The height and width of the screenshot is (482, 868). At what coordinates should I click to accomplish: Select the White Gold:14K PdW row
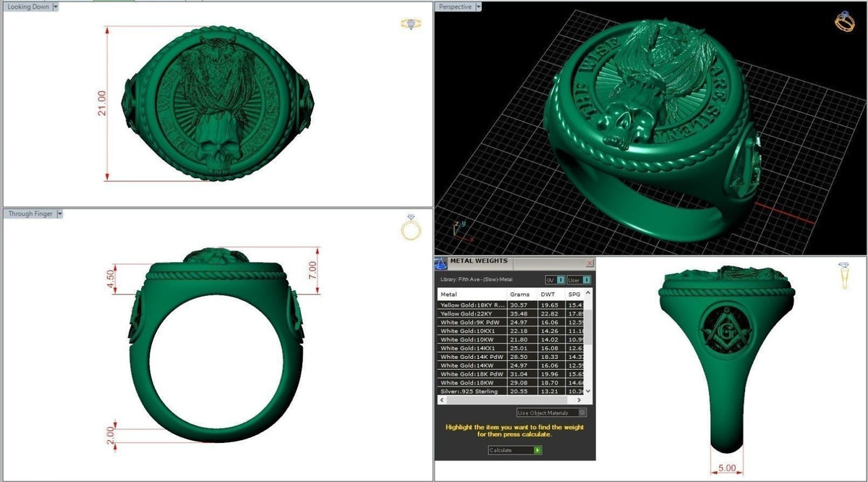511,358
